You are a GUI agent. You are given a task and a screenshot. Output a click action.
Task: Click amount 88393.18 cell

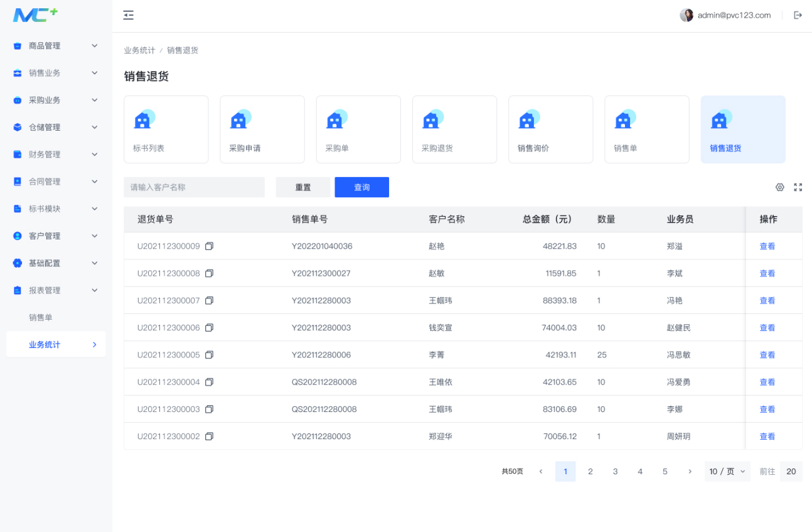click(560, 300)
